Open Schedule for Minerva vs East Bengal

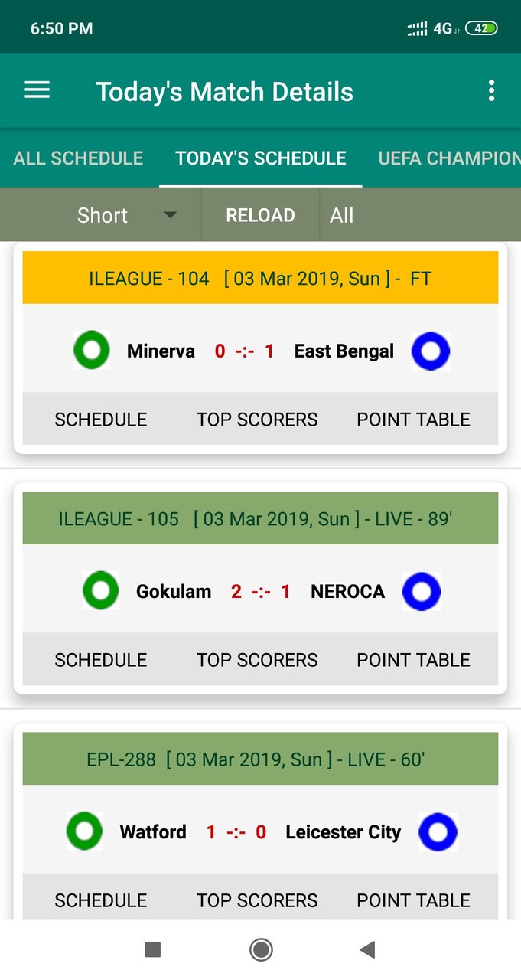[x=100, y=420]
